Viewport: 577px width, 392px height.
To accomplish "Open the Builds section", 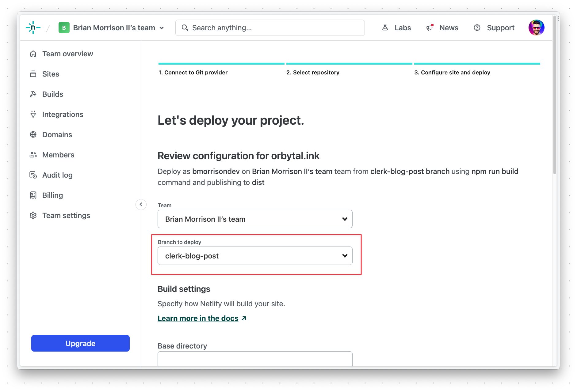I will tap(33, 94).
